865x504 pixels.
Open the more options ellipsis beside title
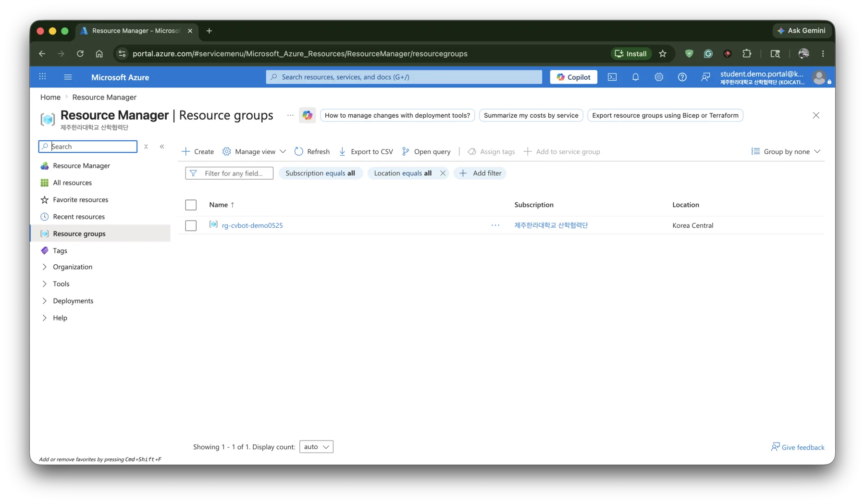[x=290, y=115]
